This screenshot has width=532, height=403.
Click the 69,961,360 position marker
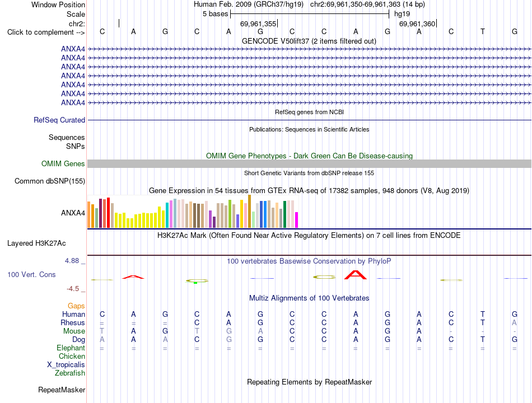(x=417, y=24)
